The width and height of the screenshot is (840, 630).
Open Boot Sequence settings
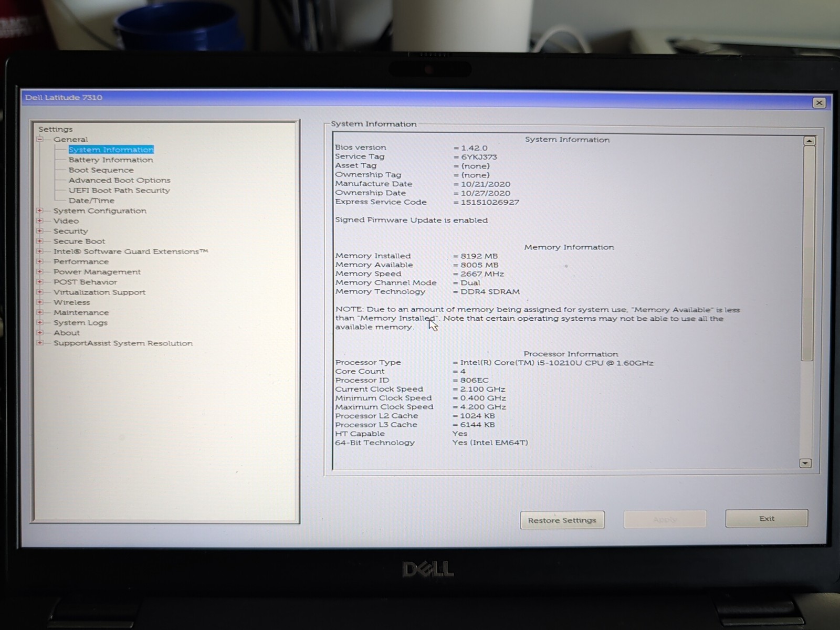(101, 170)
